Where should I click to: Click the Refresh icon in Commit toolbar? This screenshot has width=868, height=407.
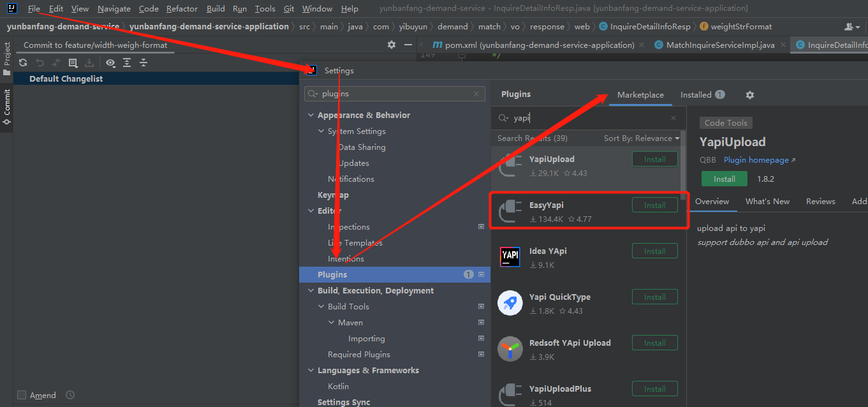23,63
